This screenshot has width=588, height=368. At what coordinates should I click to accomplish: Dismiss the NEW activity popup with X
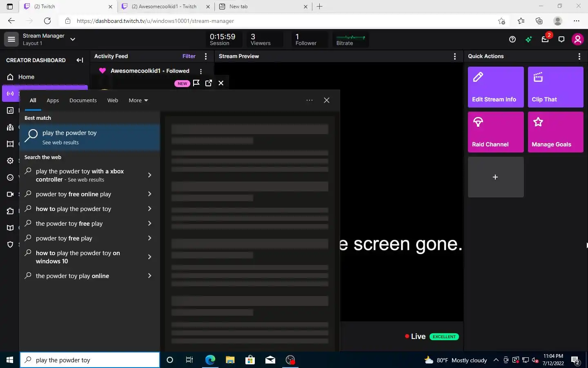pos(221,83)
